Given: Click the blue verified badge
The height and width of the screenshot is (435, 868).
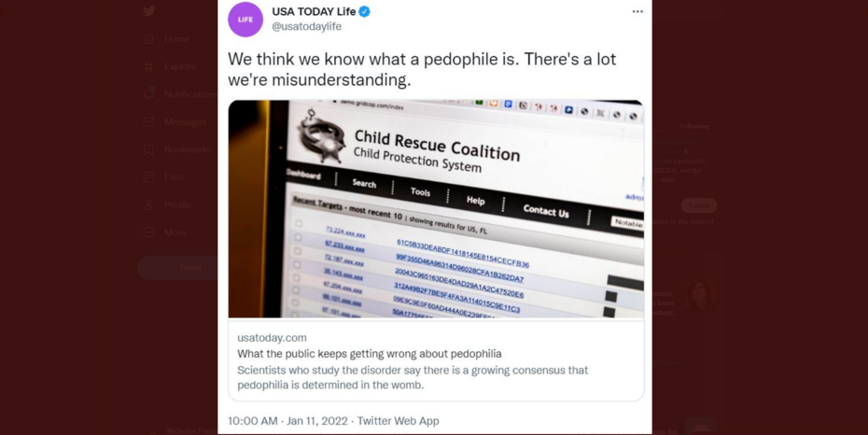Looking at the screenshot, I should 365,11.
